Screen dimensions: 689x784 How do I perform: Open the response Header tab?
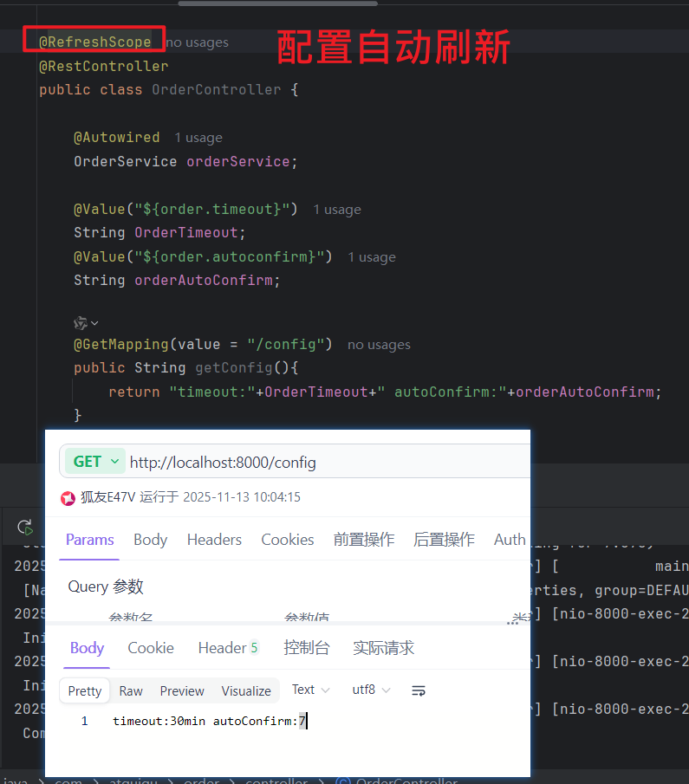228,648
